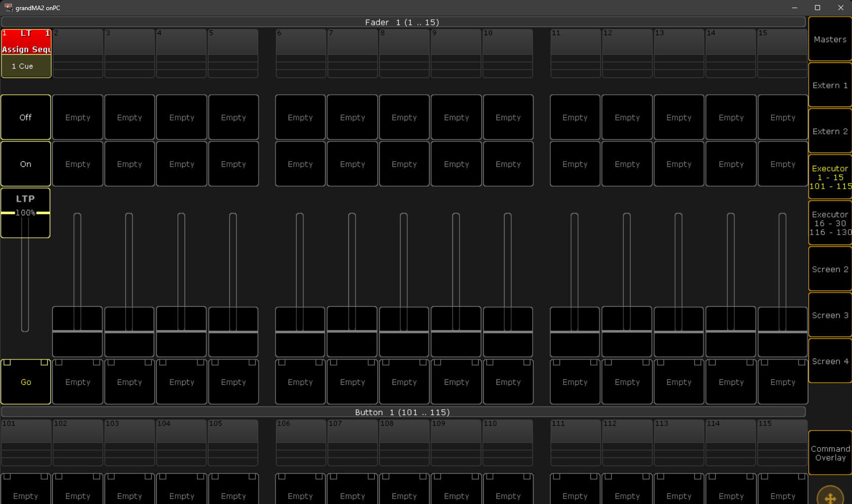Click the Empty button under executor 107
This screenshot has height=504, width=852.
352,489
